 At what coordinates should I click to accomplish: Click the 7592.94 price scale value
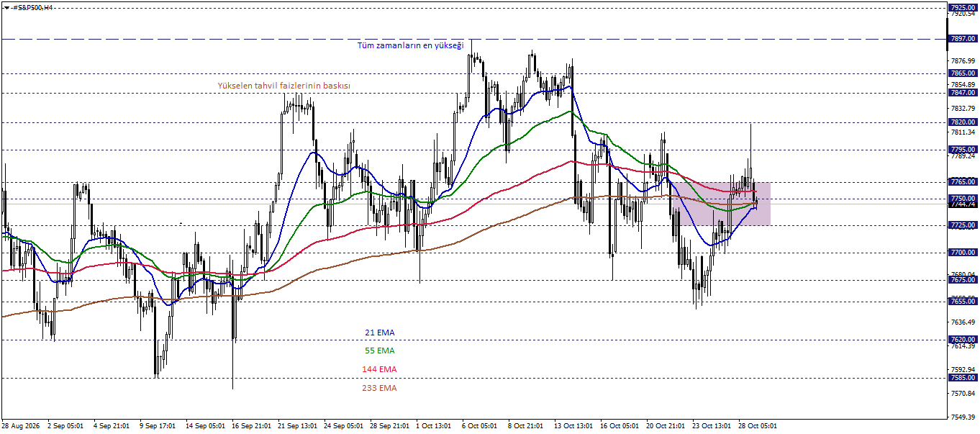point(963,370)
